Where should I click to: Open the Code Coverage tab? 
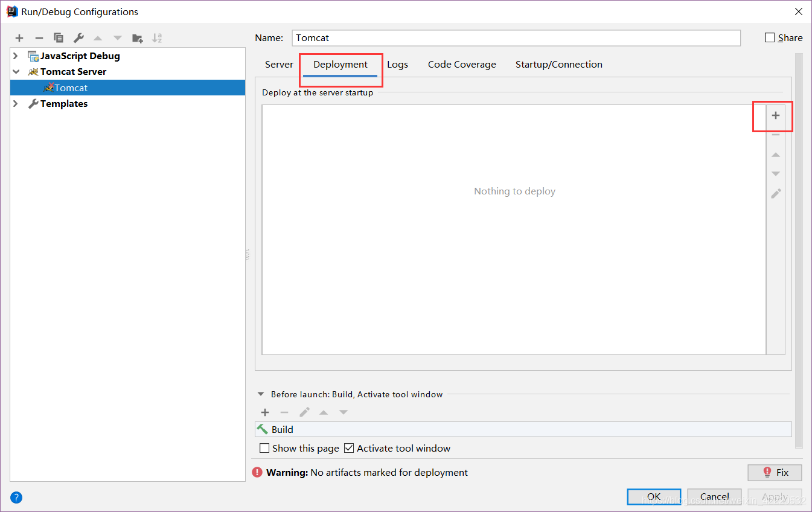[462, 65]
